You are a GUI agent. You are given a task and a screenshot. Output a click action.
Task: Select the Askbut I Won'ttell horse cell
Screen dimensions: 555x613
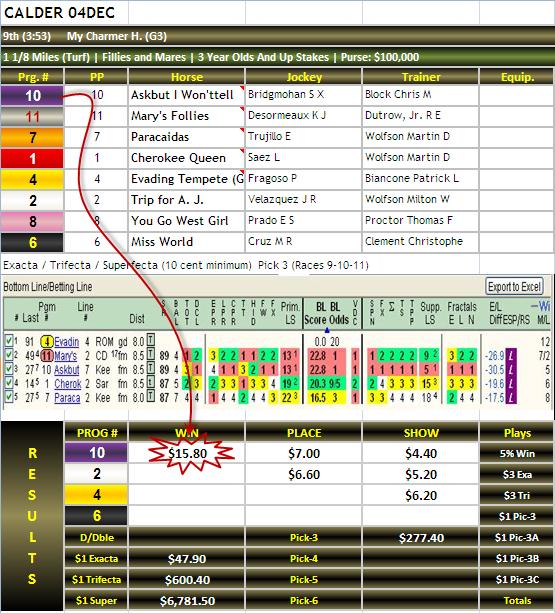[x=186, y=95]
